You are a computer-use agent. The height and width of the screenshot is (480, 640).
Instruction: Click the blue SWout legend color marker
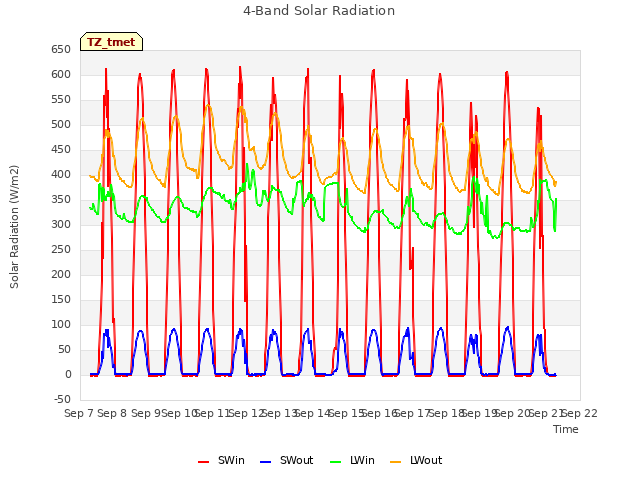(x=265, y=462)
